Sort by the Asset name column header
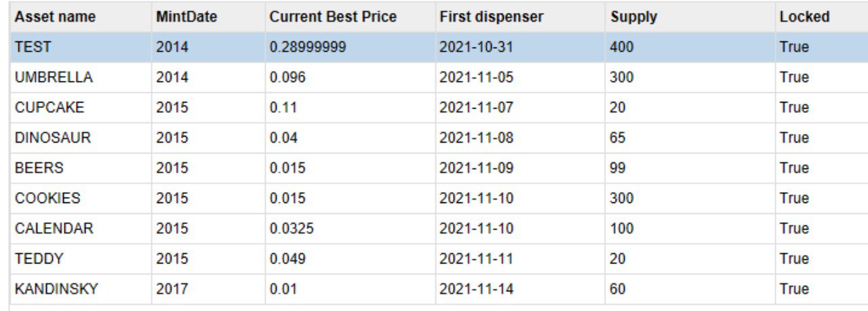This screenshot has height=311, width=868. [81, 17]
